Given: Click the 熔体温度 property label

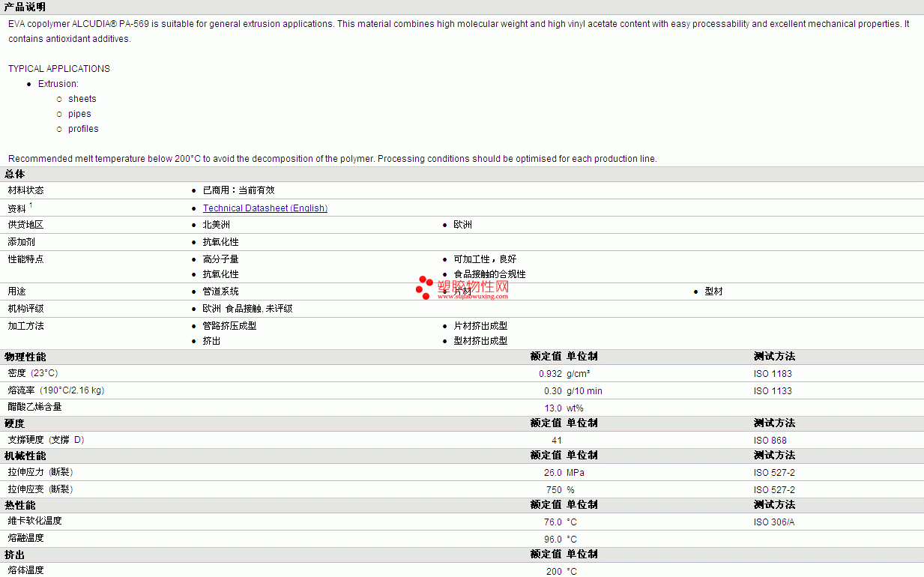Looking at the screenshot, I should (x=26, y=570).
